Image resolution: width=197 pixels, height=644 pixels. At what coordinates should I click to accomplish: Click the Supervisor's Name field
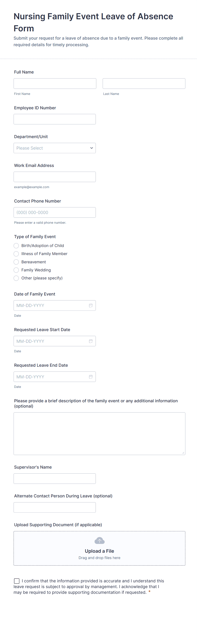(54, 479)
